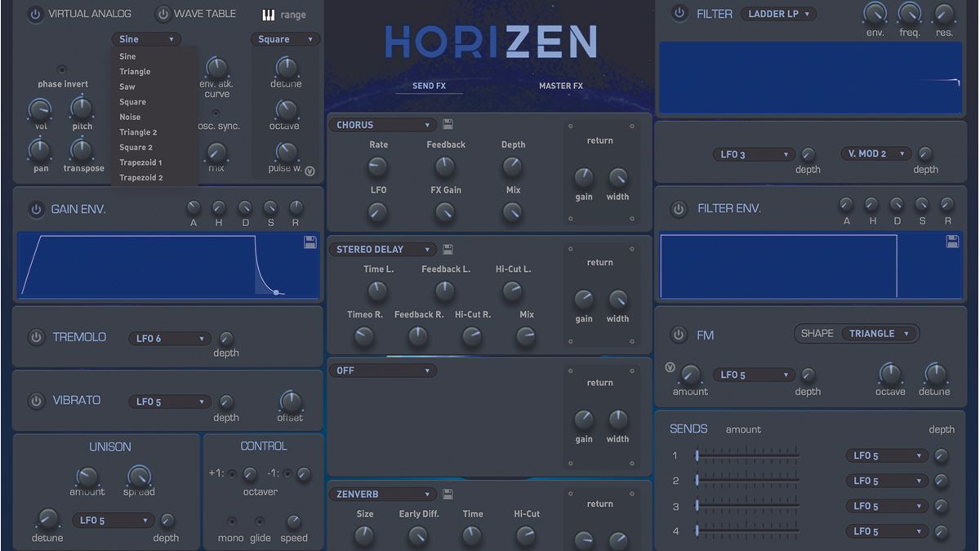Open the FM shape Triangle dropdown
The image size is (980, 551).
[x=878, y=333]
